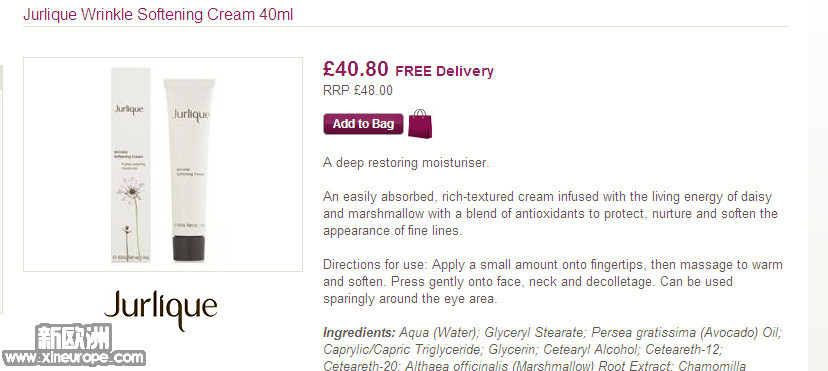Click the black cap of the tube

pos(189,249)
